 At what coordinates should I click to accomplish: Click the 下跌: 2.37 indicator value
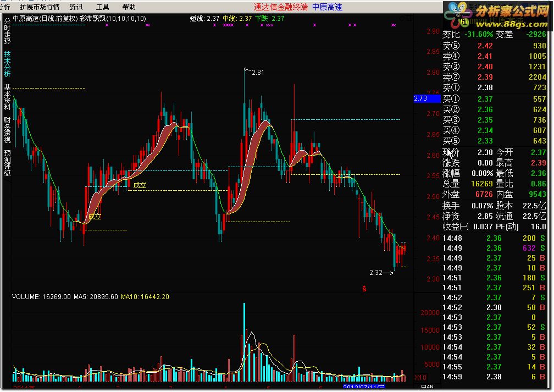[x=269, y=18]
